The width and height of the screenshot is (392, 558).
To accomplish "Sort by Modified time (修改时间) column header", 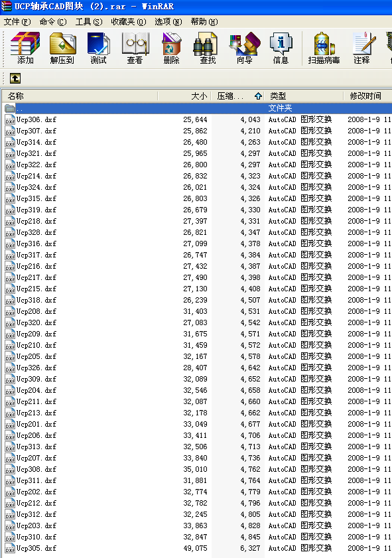I will [368, 96].
